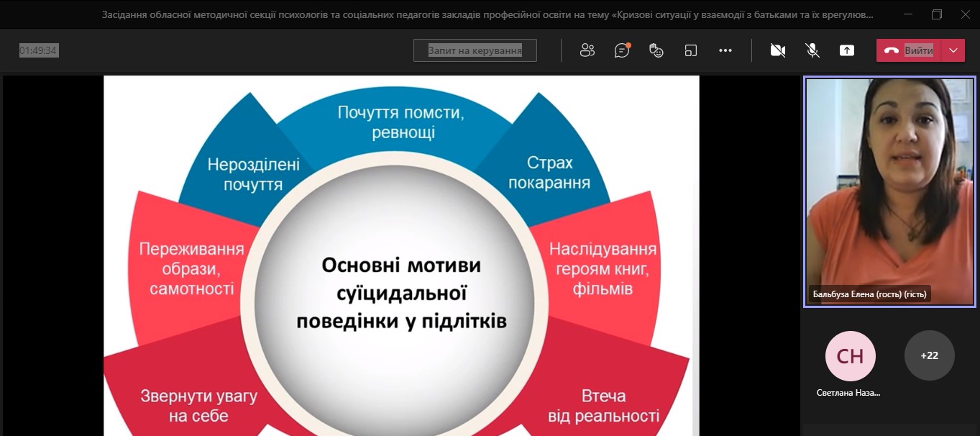
Task: Close the meeting window
Action: click(965, 14)
